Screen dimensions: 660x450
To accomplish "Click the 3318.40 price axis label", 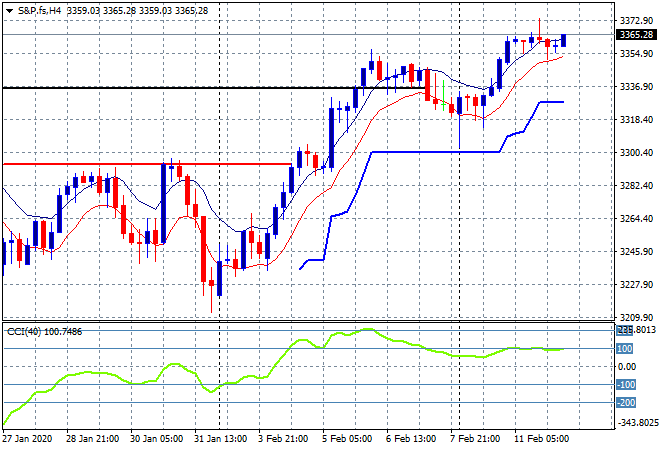I will pos(636,120).
